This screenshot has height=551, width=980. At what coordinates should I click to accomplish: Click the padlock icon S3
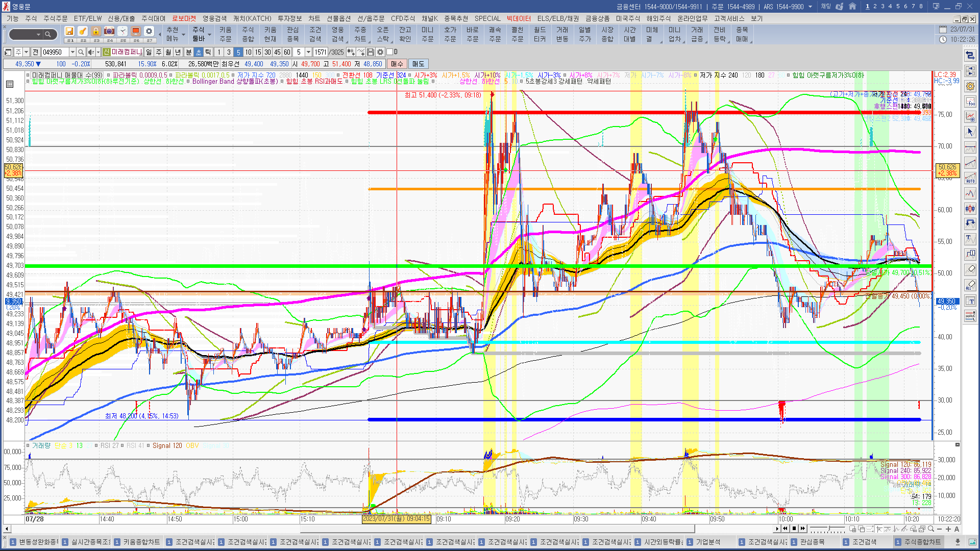click(x=96, y=32)
